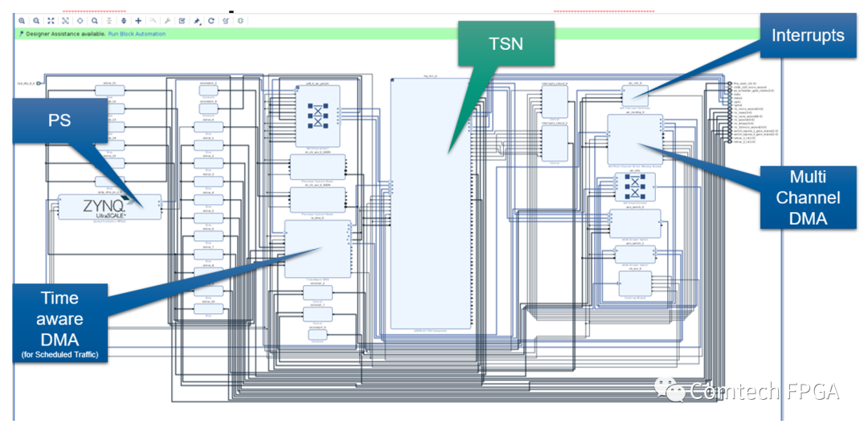Regenerate the layout with the refresh icon

(x=211, y=21)
